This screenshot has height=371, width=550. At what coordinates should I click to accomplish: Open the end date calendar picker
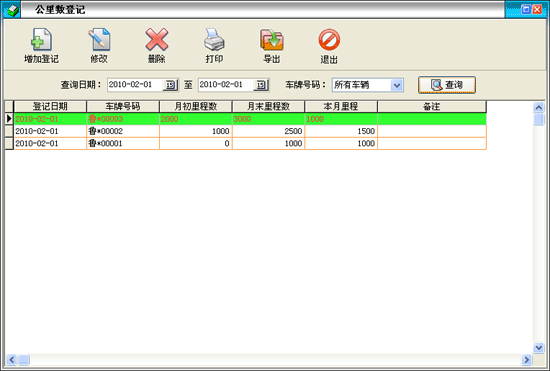pyautogui.click(x=261, y=85)
